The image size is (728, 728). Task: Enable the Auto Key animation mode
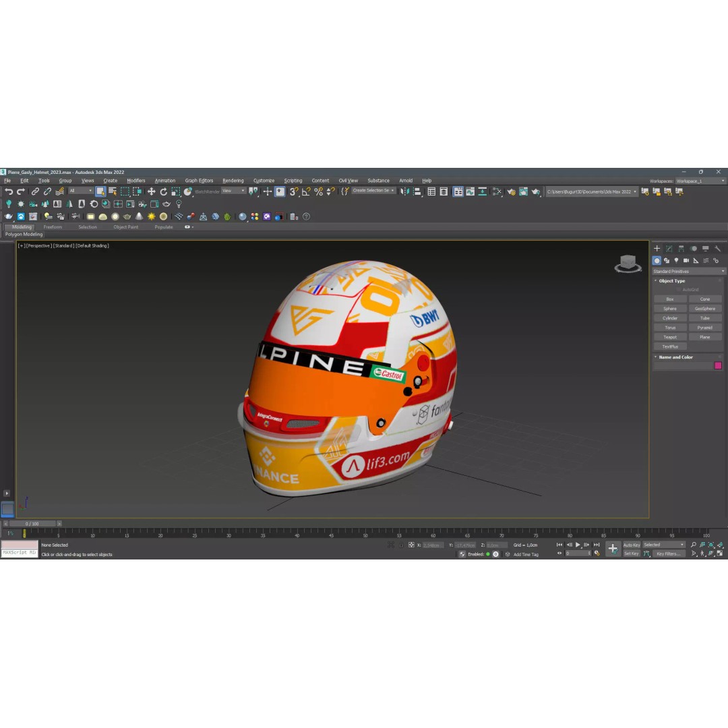point(632,545)
